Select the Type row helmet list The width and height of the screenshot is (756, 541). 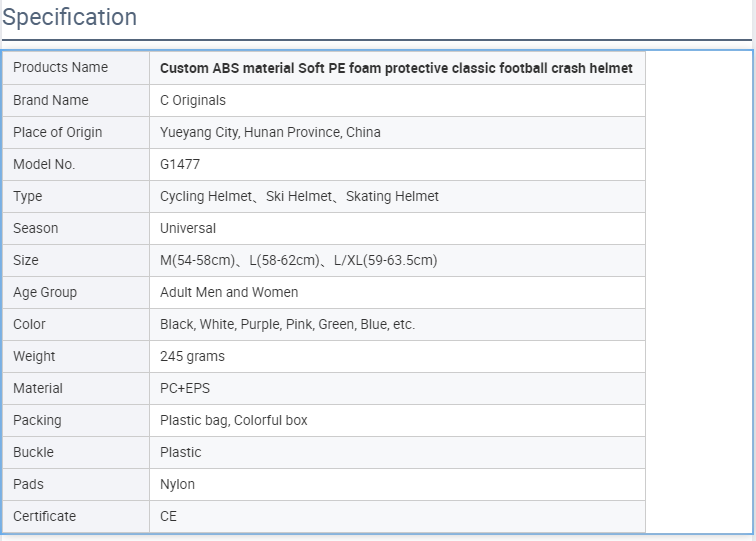click(x=299, y=196)
